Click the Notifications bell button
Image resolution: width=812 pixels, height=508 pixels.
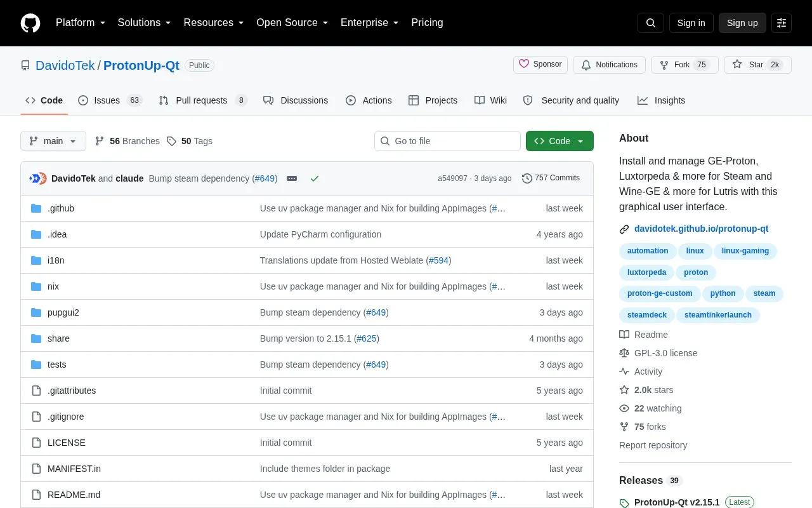tap(609, 65)
